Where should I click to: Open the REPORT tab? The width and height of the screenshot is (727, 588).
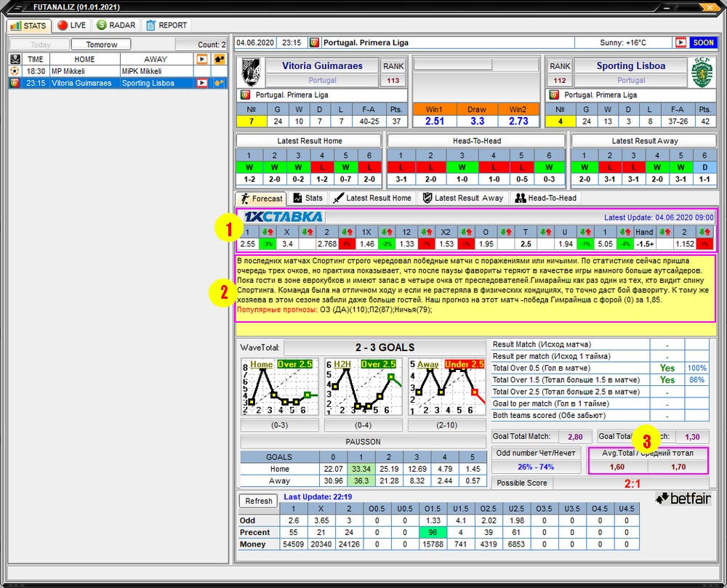[167, 25]
